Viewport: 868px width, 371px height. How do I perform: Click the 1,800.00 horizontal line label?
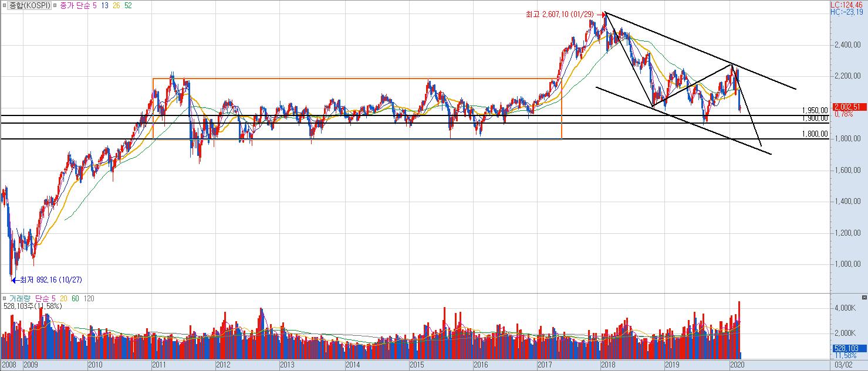814,134
